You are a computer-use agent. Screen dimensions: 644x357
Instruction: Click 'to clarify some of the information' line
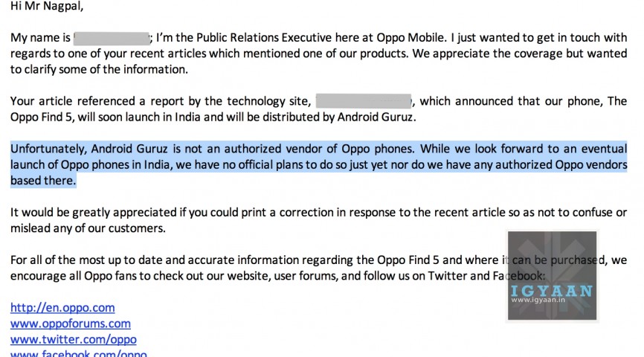point(99,69)
